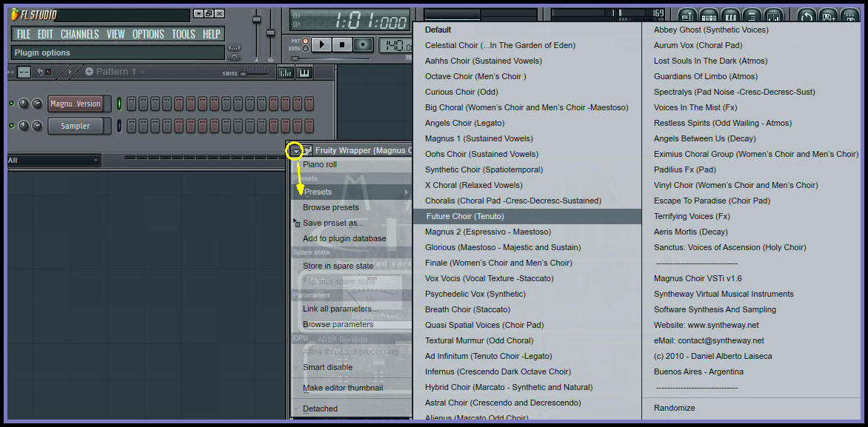The image size is (868, 427).
Task: Toggle Sampler channel select indicator
Action: (118, 126)
